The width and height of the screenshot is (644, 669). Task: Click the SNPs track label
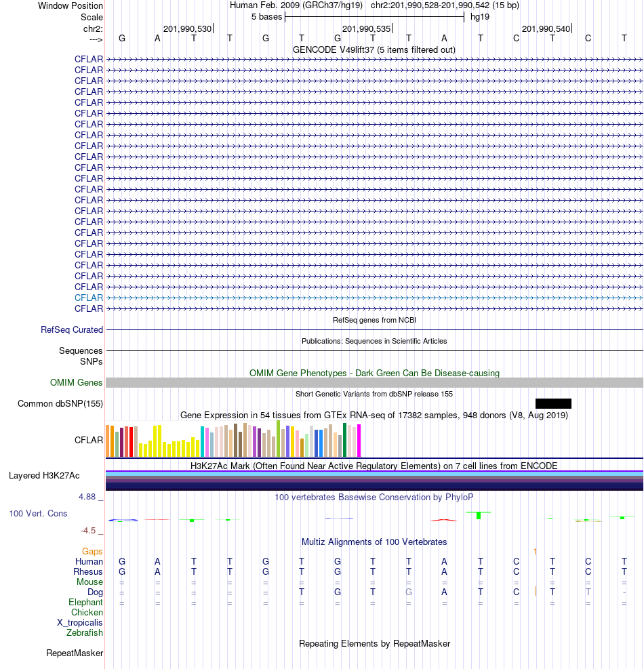click(92, 361)
